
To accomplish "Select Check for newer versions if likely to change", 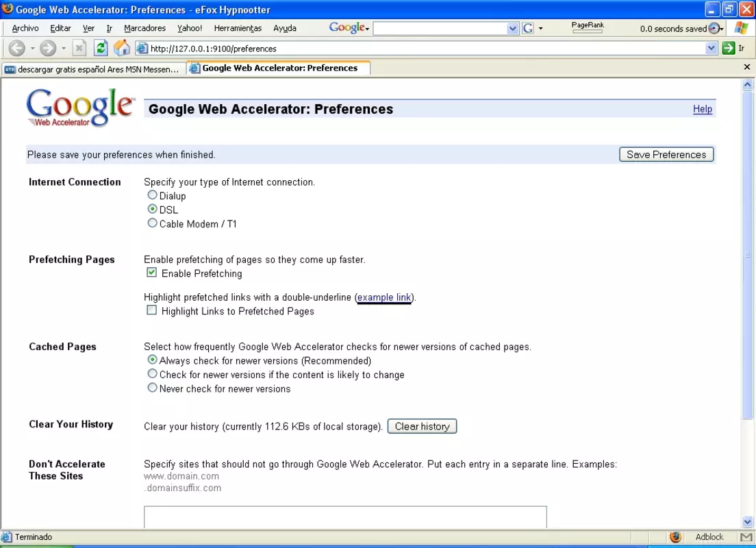I will 152,373.
